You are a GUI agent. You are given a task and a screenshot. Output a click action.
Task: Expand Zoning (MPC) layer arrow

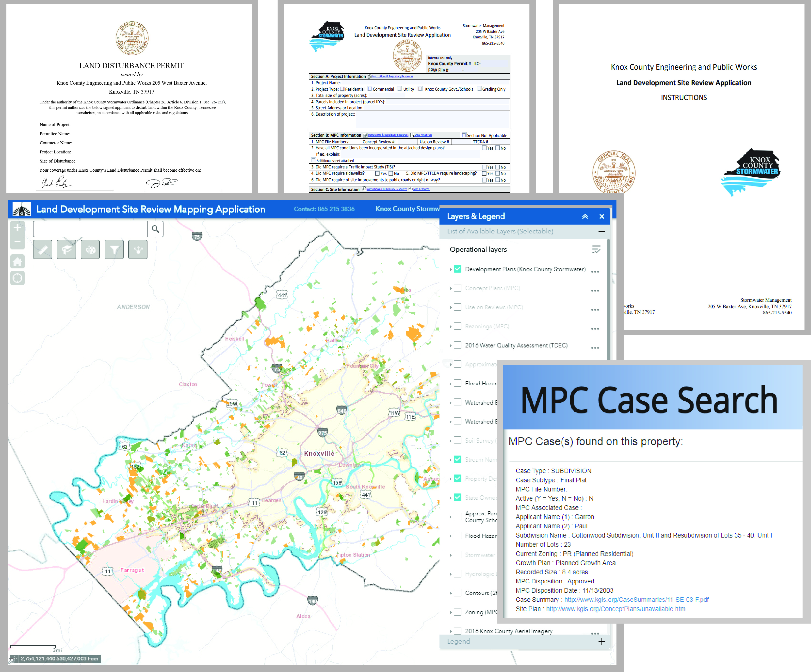click(x=451, y=612)
